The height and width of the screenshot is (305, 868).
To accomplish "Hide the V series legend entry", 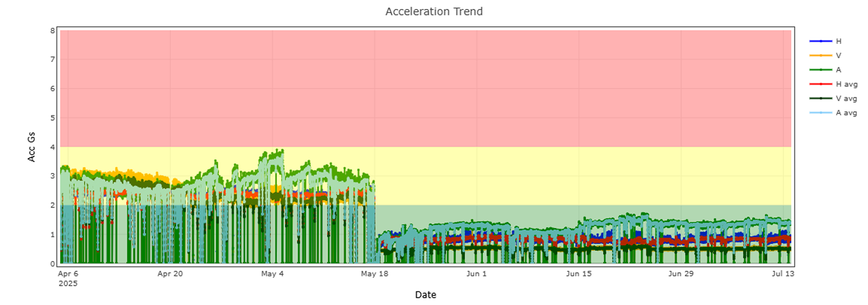I will [838, 55].
